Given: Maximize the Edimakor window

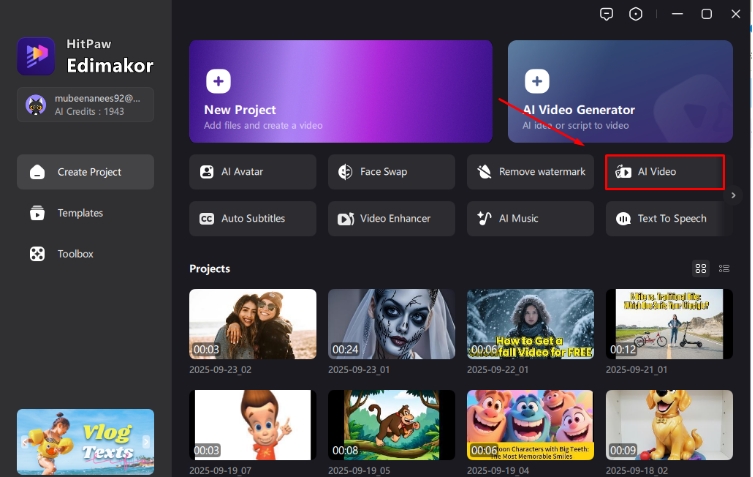Looking at the screenshot, I should coord(706,14).
